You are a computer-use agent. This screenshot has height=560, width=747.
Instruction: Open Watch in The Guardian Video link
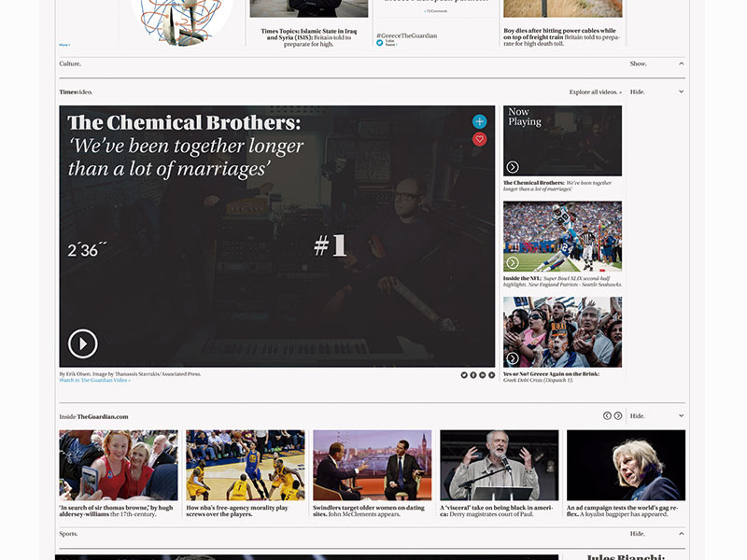click(x=95, y=380)
